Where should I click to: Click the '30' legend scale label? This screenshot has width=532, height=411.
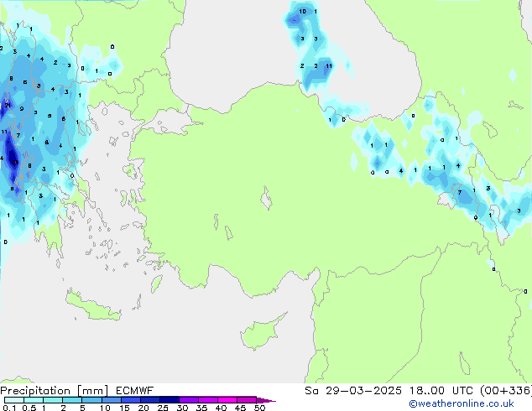(182, 408)
